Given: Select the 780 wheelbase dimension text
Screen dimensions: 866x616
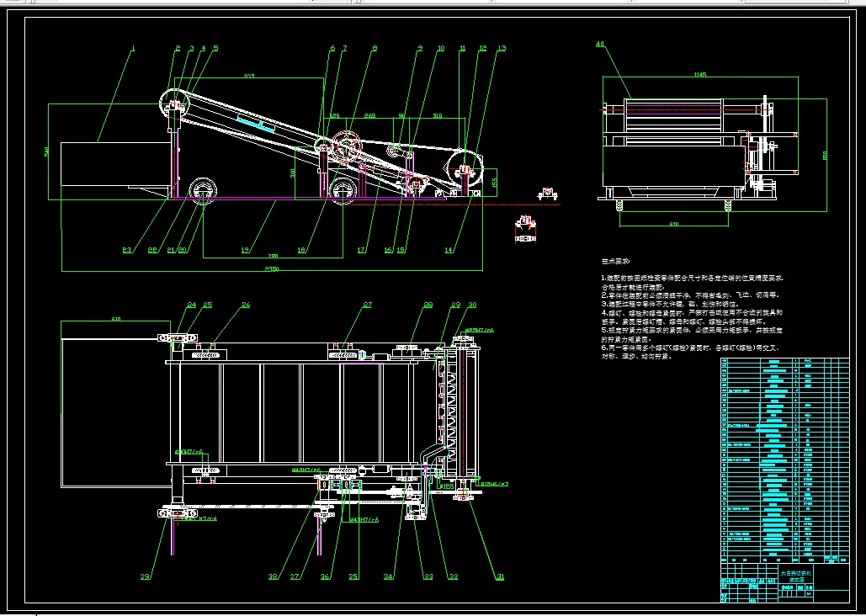Looking at the screenshot, I should [x=273, y=256].
